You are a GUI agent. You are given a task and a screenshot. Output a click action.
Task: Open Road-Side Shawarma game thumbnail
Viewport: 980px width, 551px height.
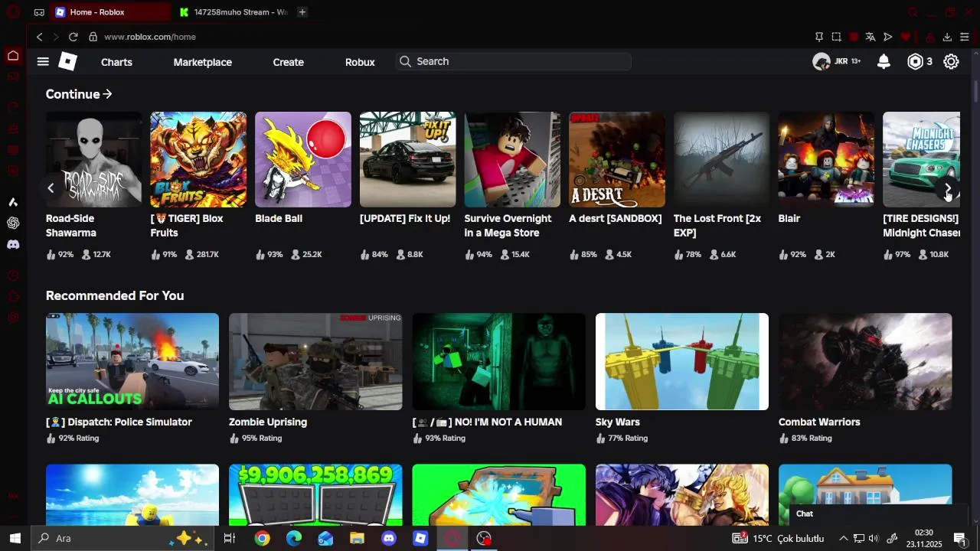[x=93, y=159]
